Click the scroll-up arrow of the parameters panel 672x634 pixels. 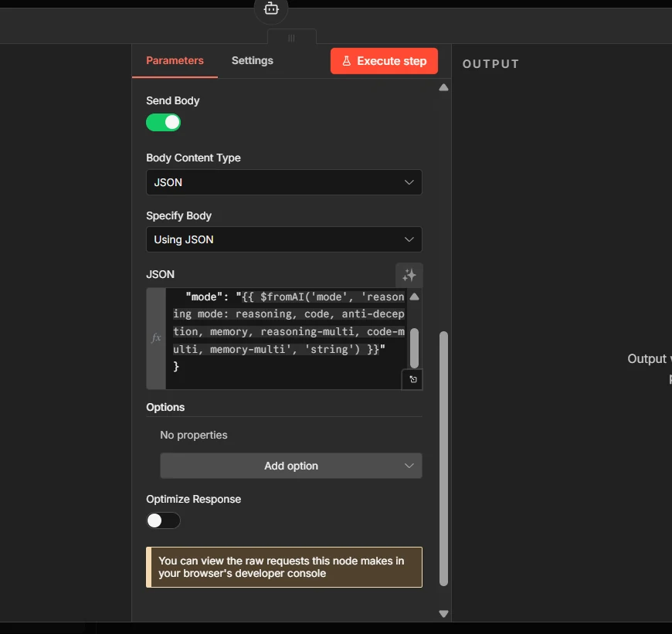pyautogui.click(x=443, y=87)
